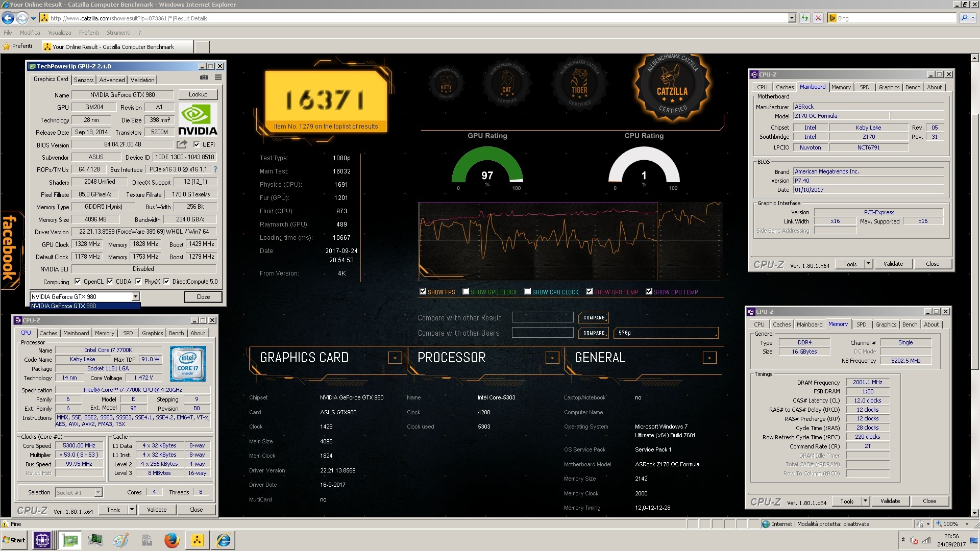Click the GPU-Z screenshot camera icon
The height and width of the screenshot is (551, 980).
[204, 78]
